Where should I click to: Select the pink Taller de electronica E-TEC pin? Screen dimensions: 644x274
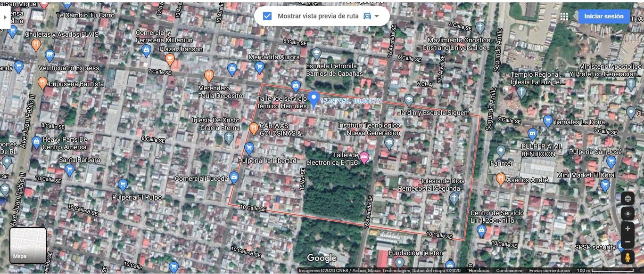tap(364, 157)
